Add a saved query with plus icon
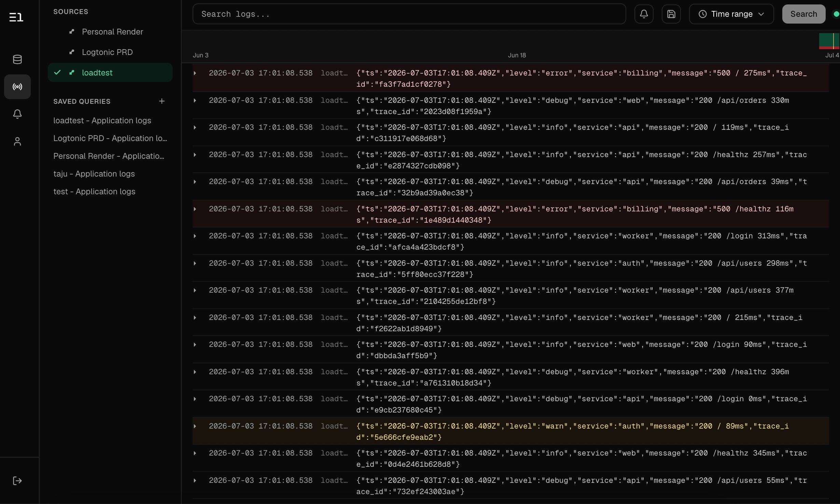Viewport: 840px width, 504px height. [x=162, y=101]
